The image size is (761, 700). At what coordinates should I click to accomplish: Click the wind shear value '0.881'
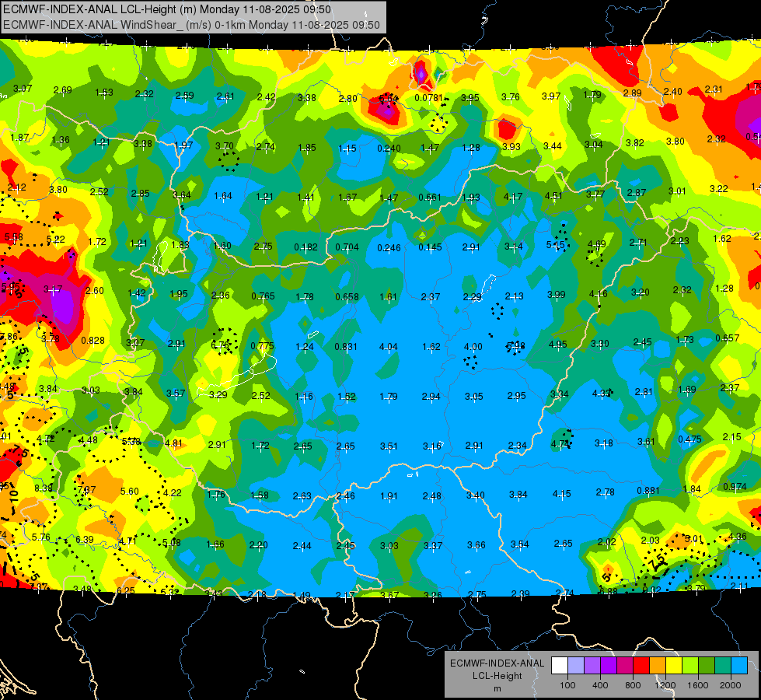[x=648, y=491]
